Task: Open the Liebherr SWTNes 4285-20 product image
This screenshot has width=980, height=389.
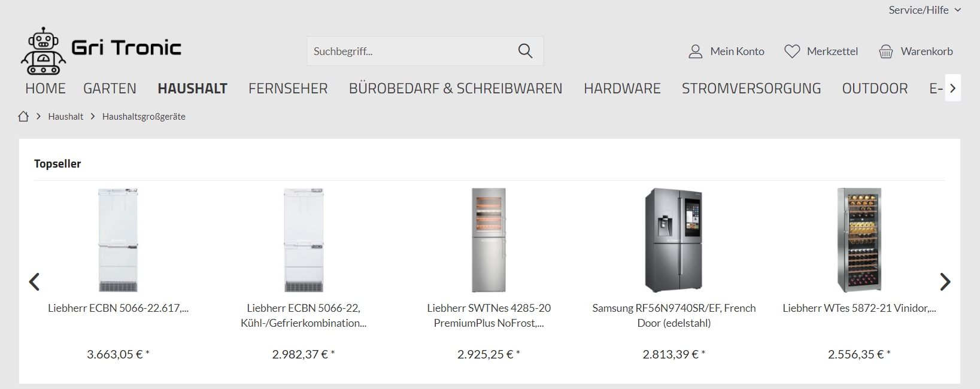Action: [489, 240]
